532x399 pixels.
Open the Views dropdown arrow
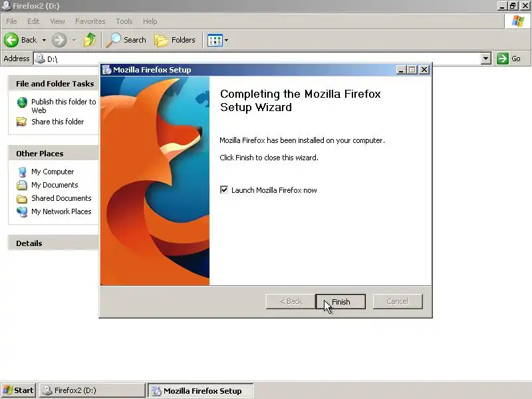pyautogui.click(x=226, y=41)
